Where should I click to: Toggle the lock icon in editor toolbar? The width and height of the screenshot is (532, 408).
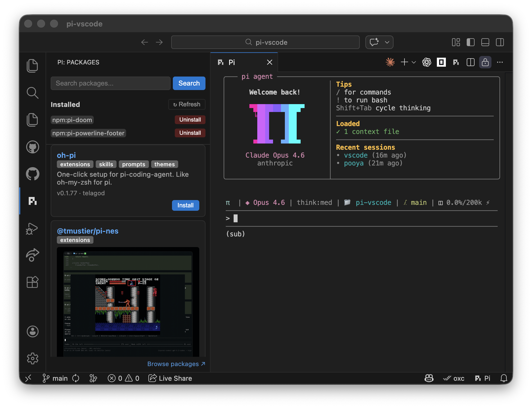pos(485,62)
